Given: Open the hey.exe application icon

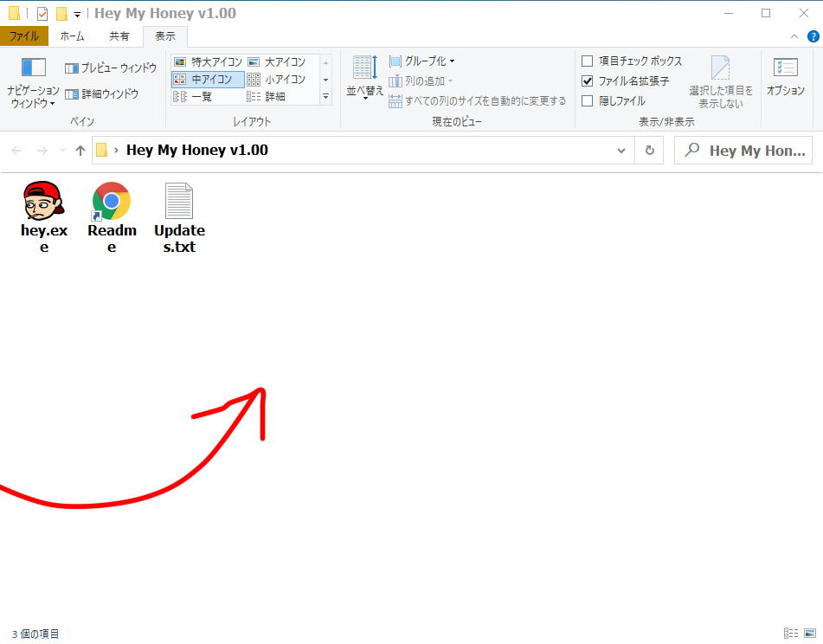Looking at the screenshot, I should pos(43,202).
